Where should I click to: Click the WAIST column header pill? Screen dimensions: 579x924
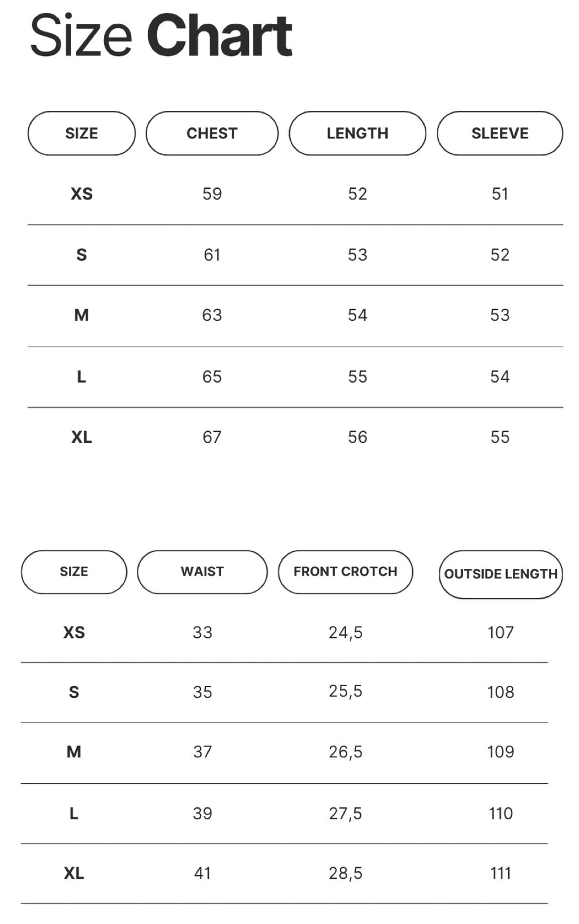(x=202, y=572)
